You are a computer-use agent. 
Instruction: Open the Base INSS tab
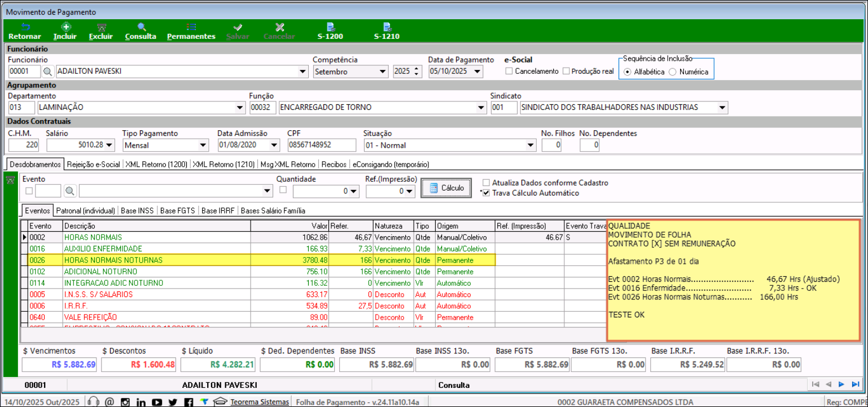point(138,211)
